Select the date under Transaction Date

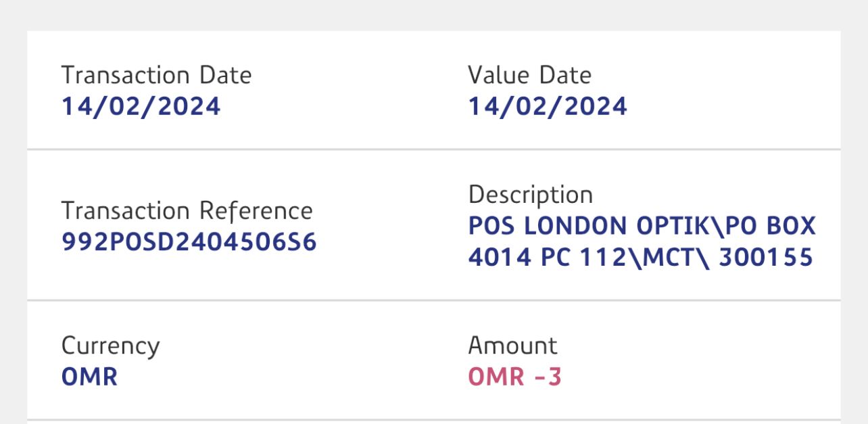click(141, 106)
